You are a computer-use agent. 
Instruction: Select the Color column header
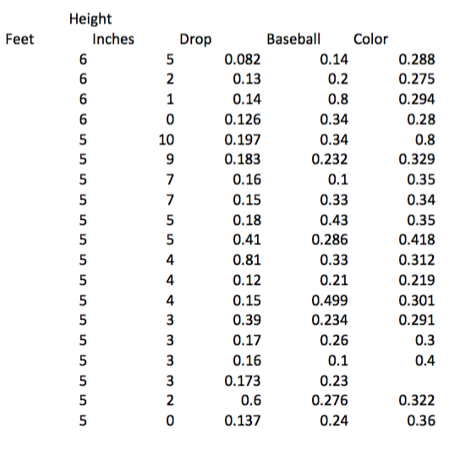pos(370,40)
